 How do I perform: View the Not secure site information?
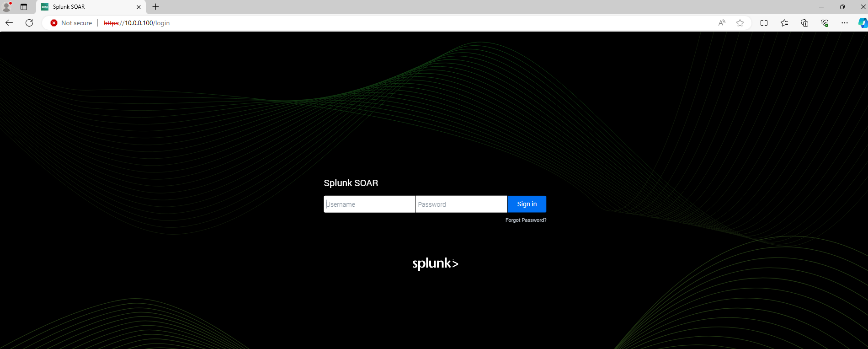tap(71, 23)
